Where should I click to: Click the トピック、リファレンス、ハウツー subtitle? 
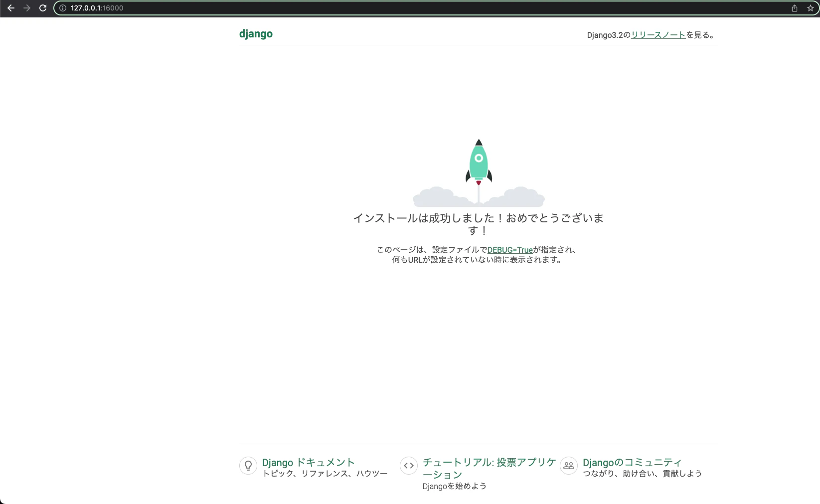(x=325, y=474)
